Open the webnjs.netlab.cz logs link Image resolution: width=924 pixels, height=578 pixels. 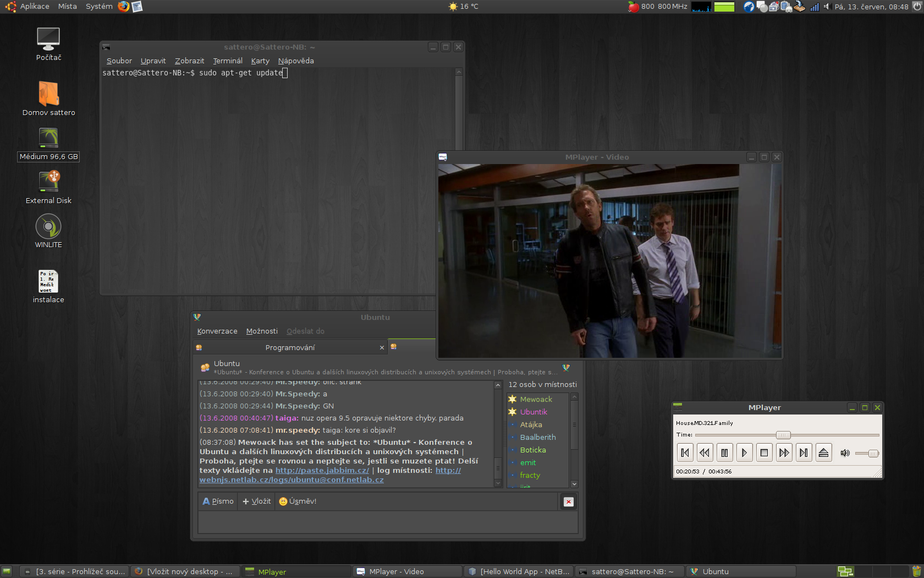pos(291,479)
